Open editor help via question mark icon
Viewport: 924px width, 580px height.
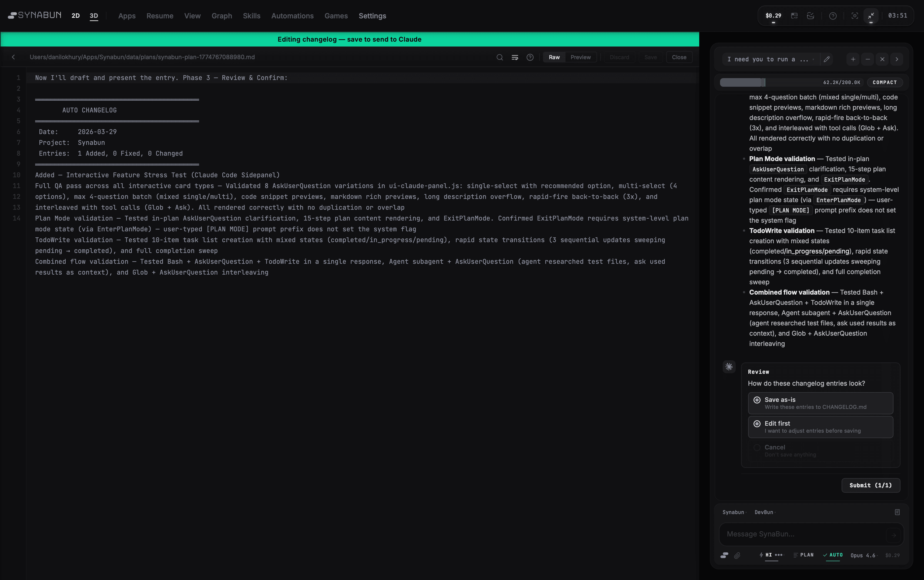click(x=530, y=57)
